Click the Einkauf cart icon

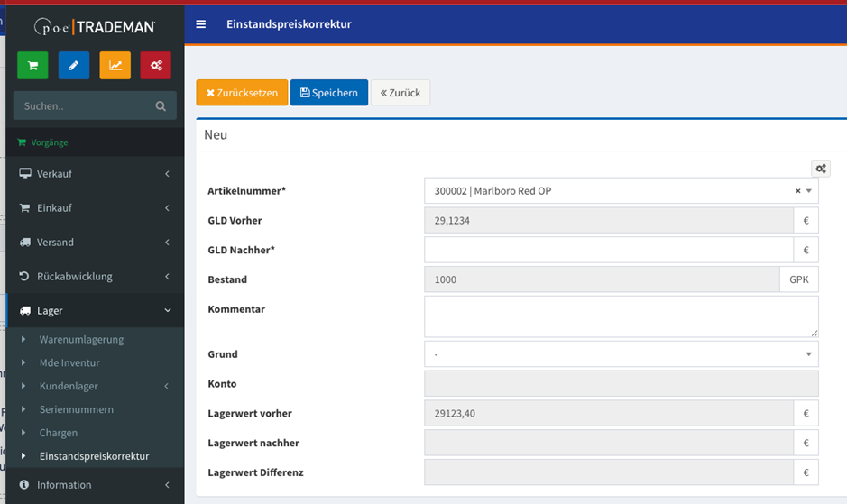pyautogui.click(x=25, y=208)
